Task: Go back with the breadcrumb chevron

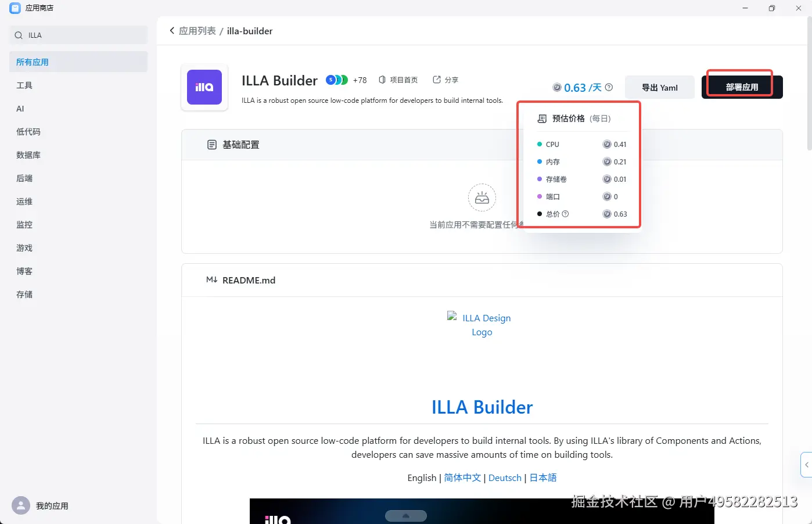Action: pos(172,31)
